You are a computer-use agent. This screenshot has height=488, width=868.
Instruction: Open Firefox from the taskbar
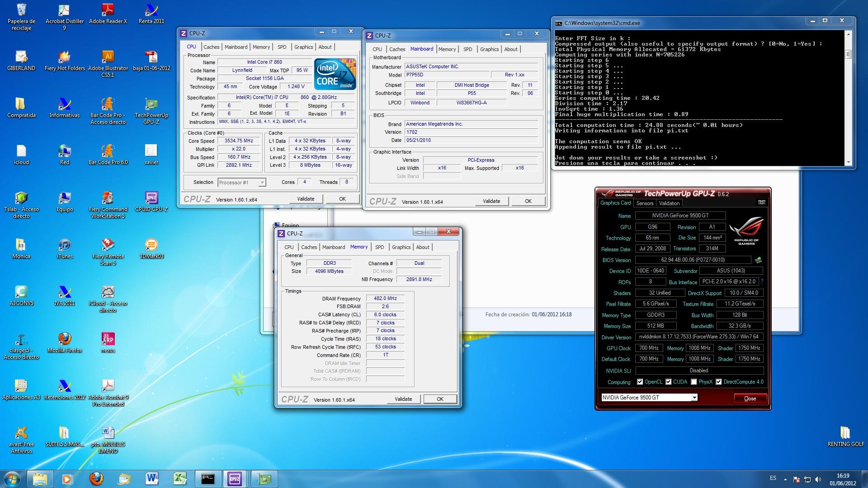click(x=96, y=479)
